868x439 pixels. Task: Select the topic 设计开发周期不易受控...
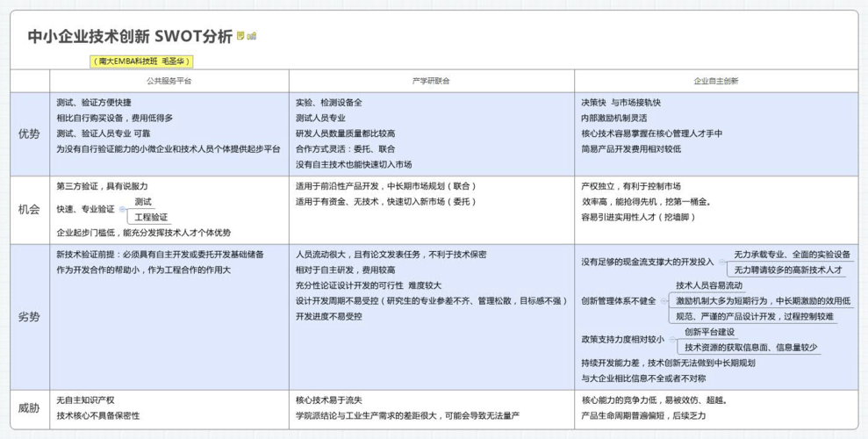tap(432, 301)
